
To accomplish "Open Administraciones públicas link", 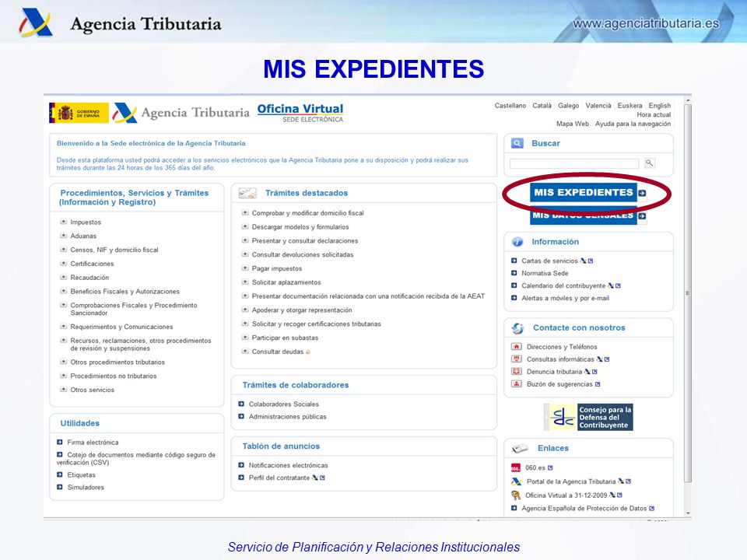I will click(x=288, y=417).
